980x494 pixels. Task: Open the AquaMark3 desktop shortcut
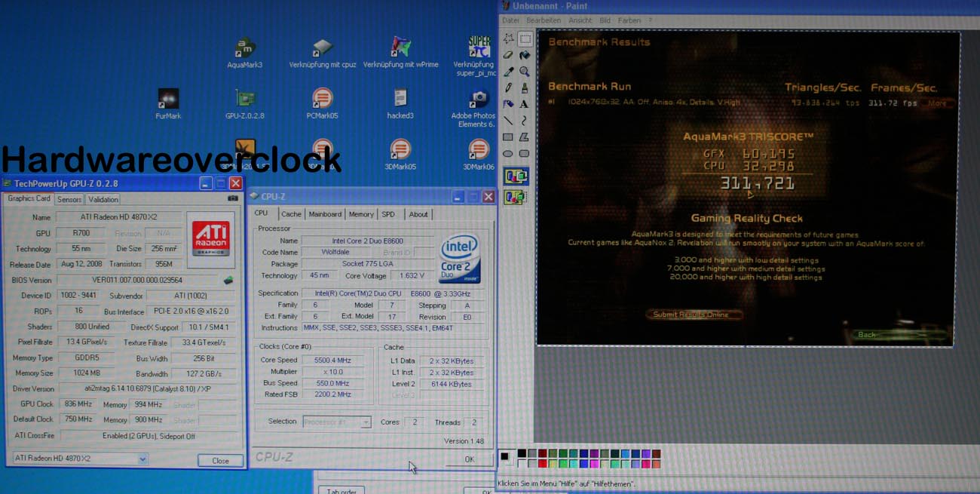[244, 53]
